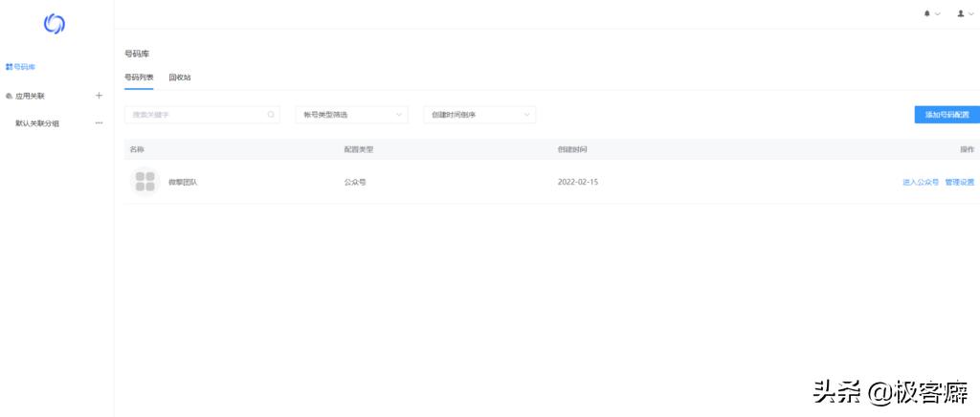Click the search magnifier icon
Image resolution: width=980 pixels, height=417 pixels.
click(271, 115)
